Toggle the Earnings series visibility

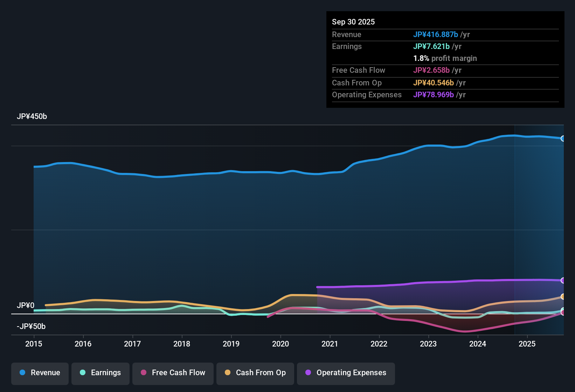(100, 373)
